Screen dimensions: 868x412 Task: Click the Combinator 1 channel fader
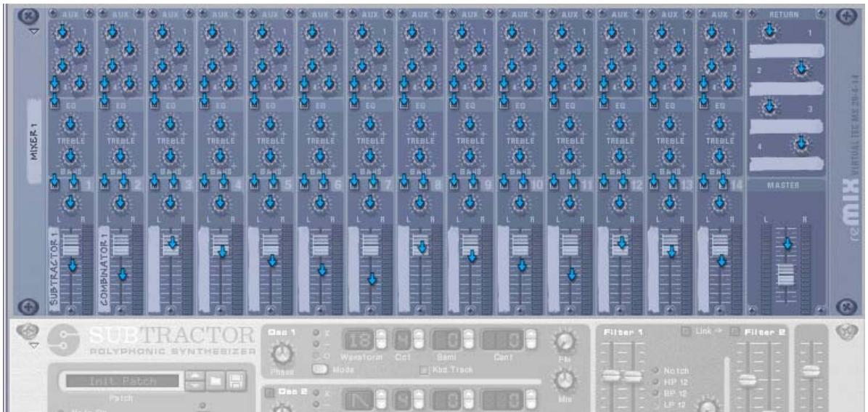(120, 245)
